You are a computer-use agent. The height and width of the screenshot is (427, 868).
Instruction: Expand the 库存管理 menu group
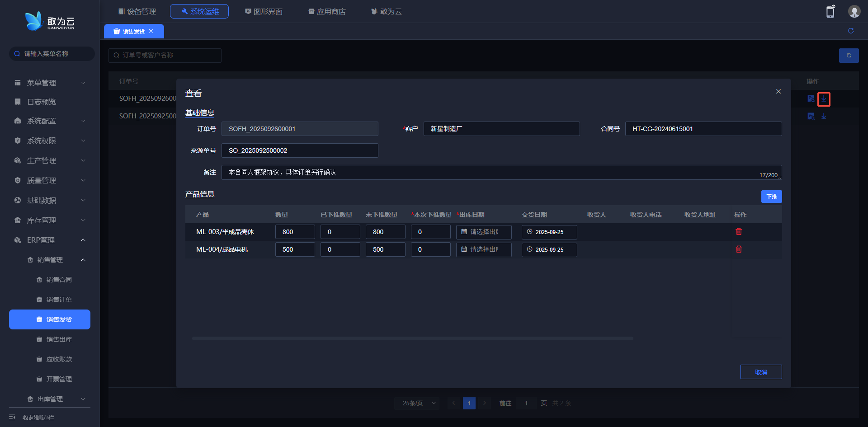pyautogui.click(x=50, y=220)
